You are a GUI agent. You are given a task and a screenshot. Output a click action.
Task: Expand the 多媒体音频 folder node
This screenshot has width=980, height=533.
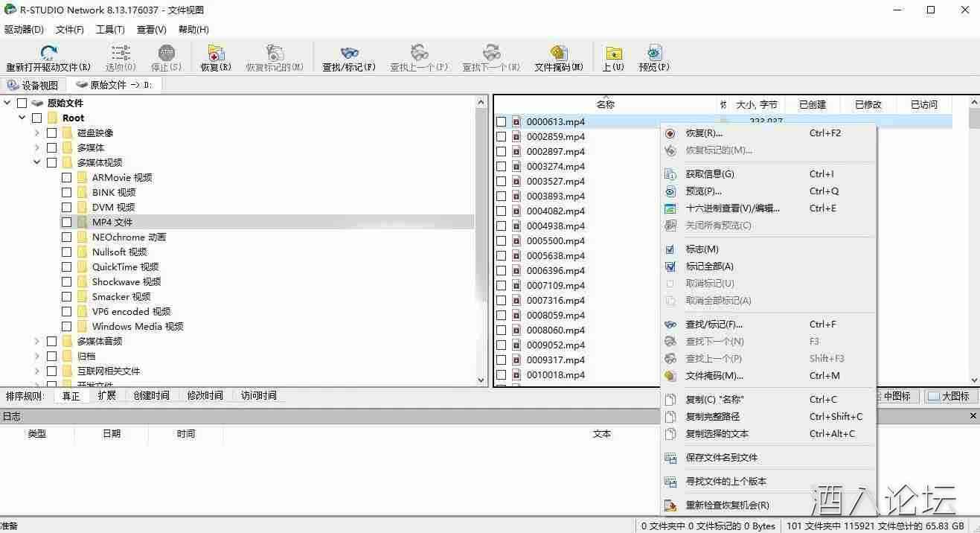(37, 341)
